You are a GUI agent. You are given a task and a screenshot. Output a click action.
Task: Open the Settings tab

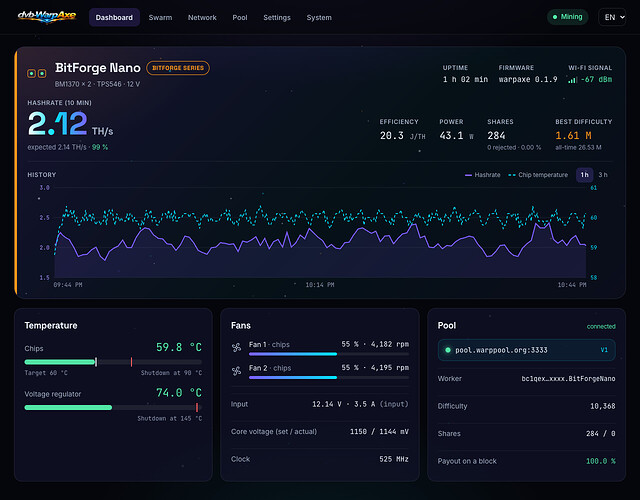(x=277, y=18)
